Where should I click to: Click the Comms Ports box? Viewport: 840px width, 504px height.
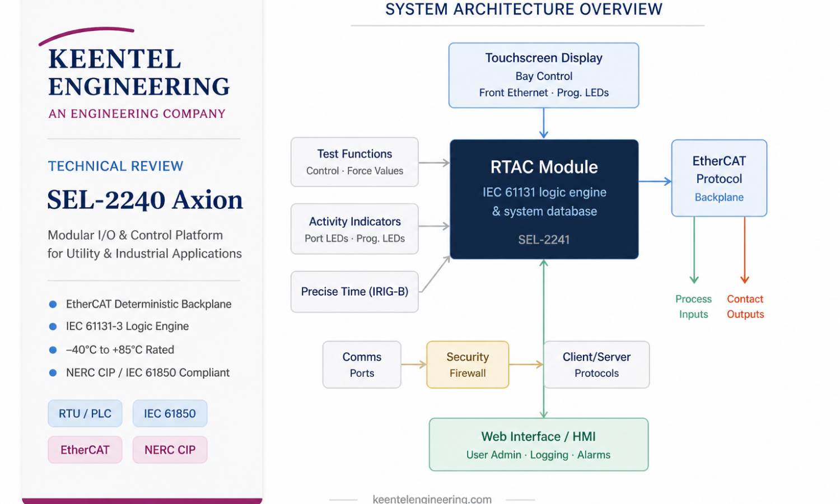pos(362,365)
